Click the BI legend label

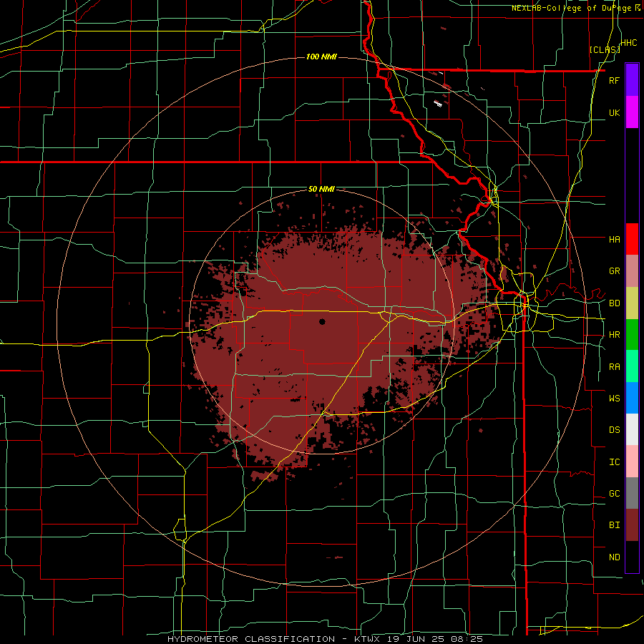click(614, 525)
